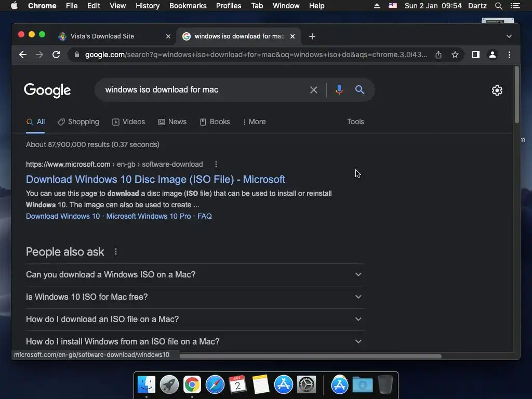This screenshot has width=532, height=399.
Task: Open Finder from the Dock
Action: 147,385
